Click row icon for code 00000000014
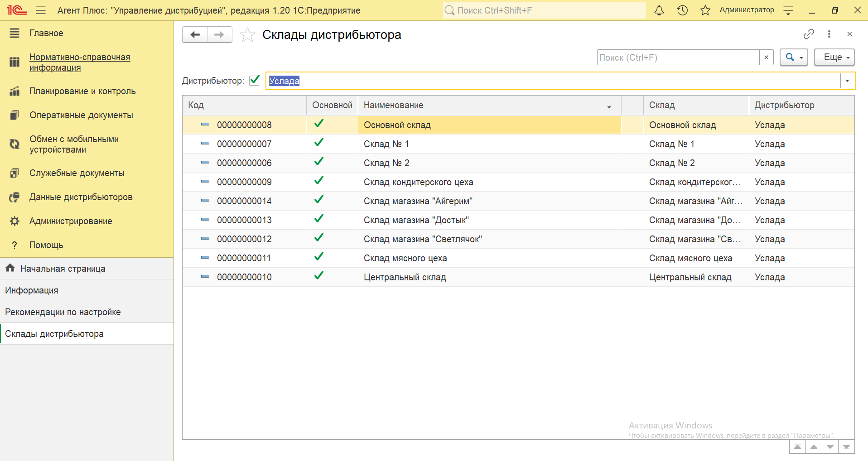868x461 pixels. [x=205, y=200]
